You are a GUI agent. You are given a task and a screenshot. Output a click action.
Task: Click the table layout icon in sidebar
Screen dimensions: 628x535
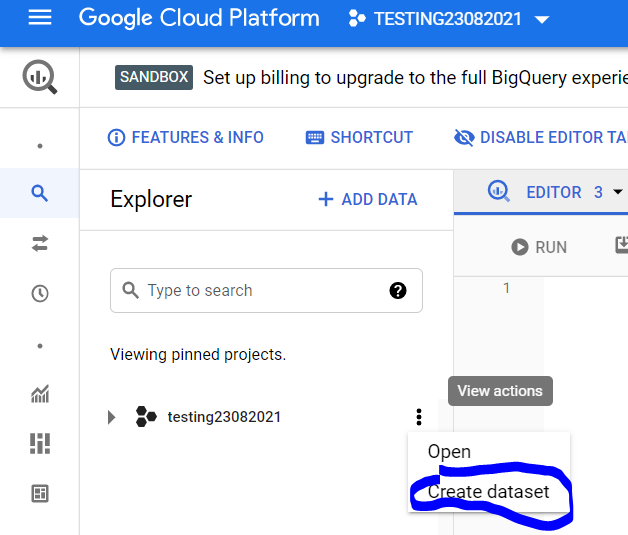tap(40, 493)
